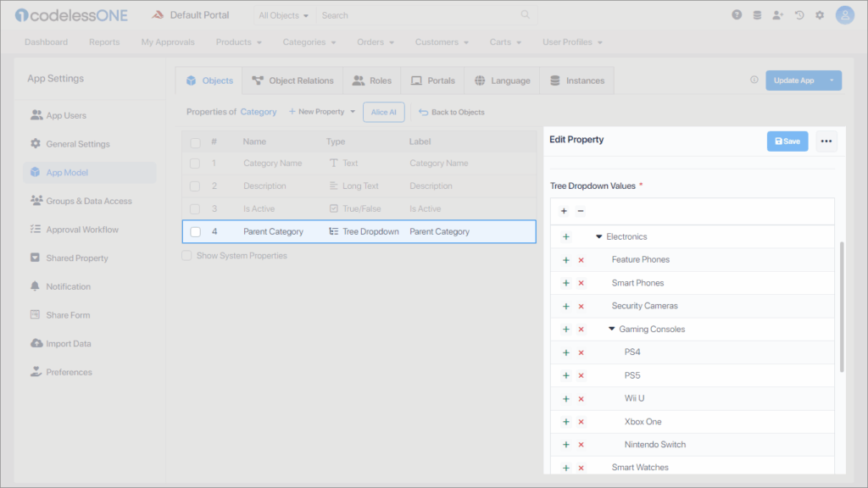Open the Update App dropdown arrow
The width and height of the screenshot is (868, 488).
pos(832,80)
